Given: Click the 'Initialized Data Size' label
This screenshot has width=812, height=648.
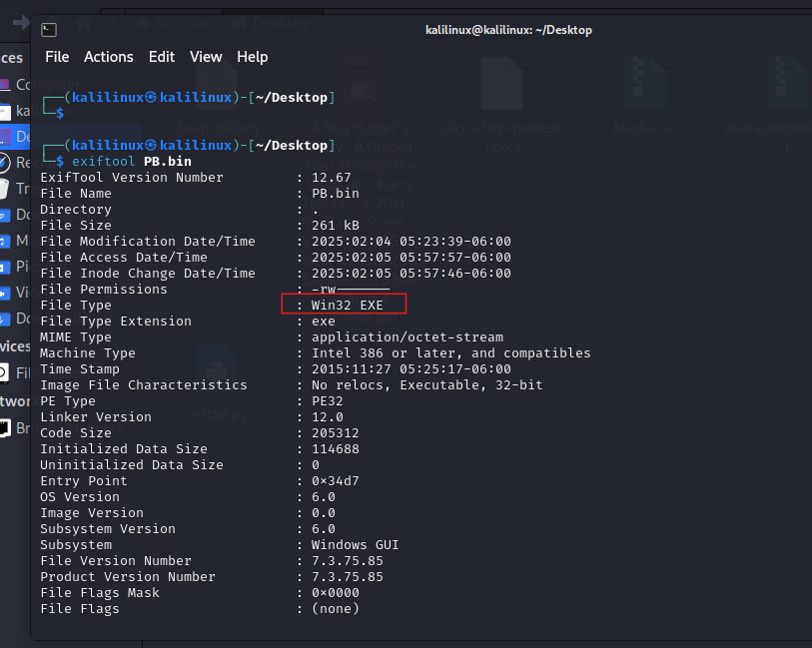Looking at the screenshot, I should click(124, 449).
